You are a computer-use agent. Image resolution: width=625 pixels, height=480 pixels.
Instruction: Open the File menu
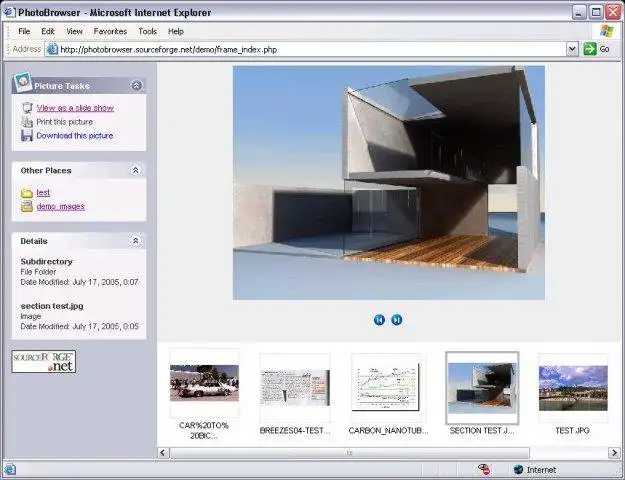tap(24, 31)
